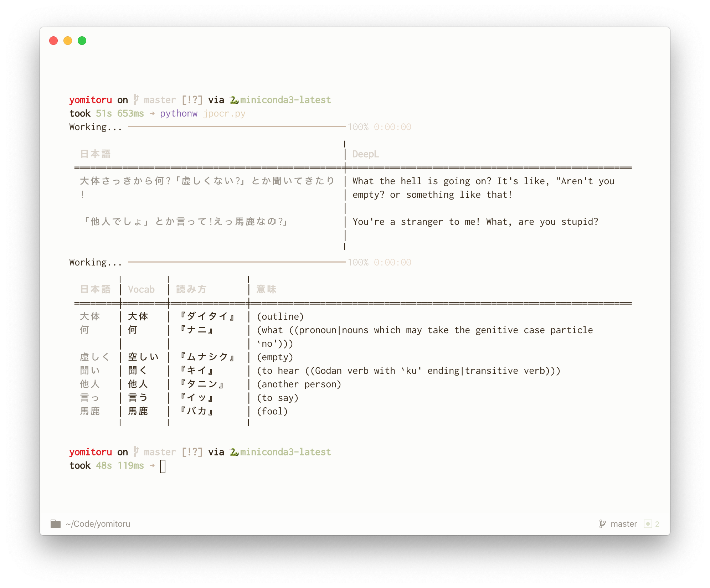Click the git branch icon at bottom right

[602, 524]
